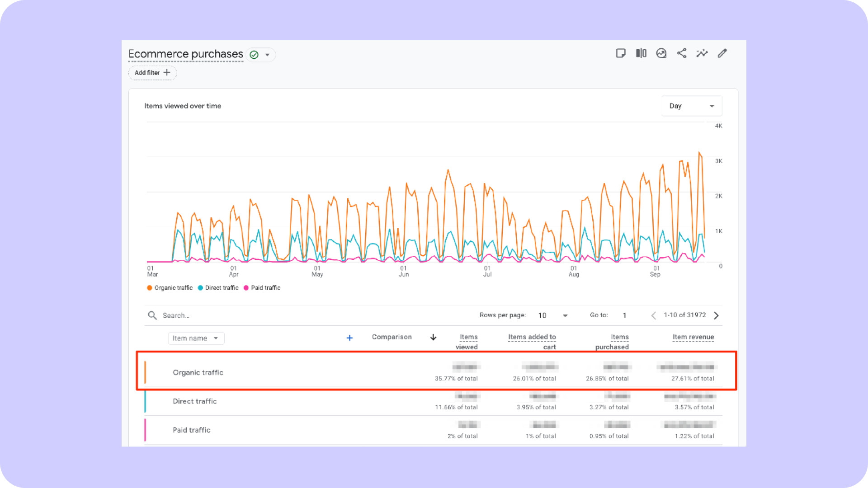Viewport: 868px width, 488px height.
Task: Open the comments / notes icon
Action: 621,53
